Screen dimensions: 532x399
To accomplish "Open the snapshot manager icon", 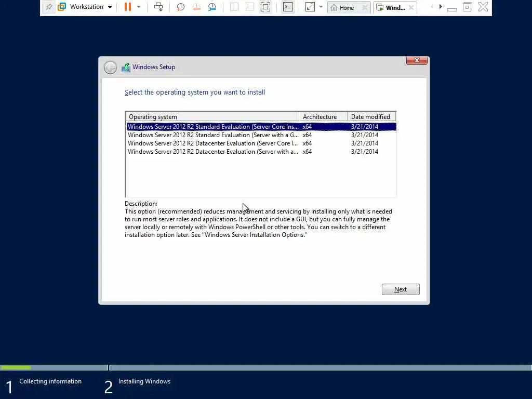I will [x=212, y=7].
